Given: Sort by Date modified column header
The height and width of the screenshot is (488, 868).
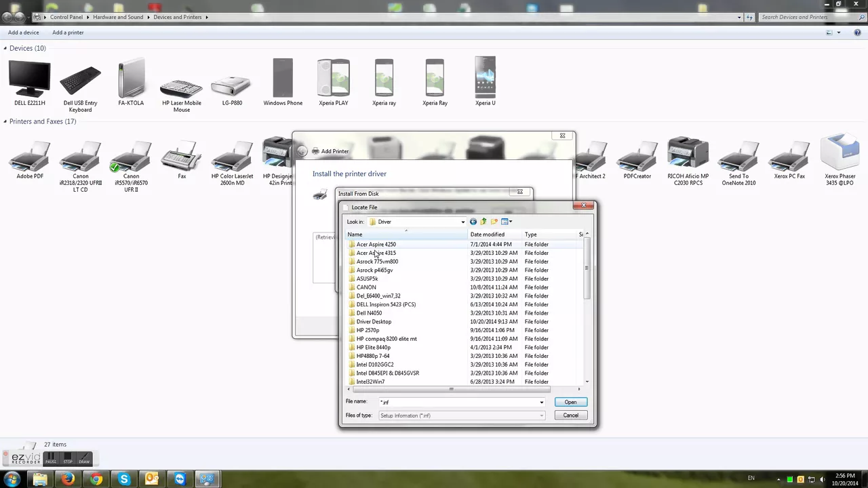Looking at the screenshot, I should (495, 235).
